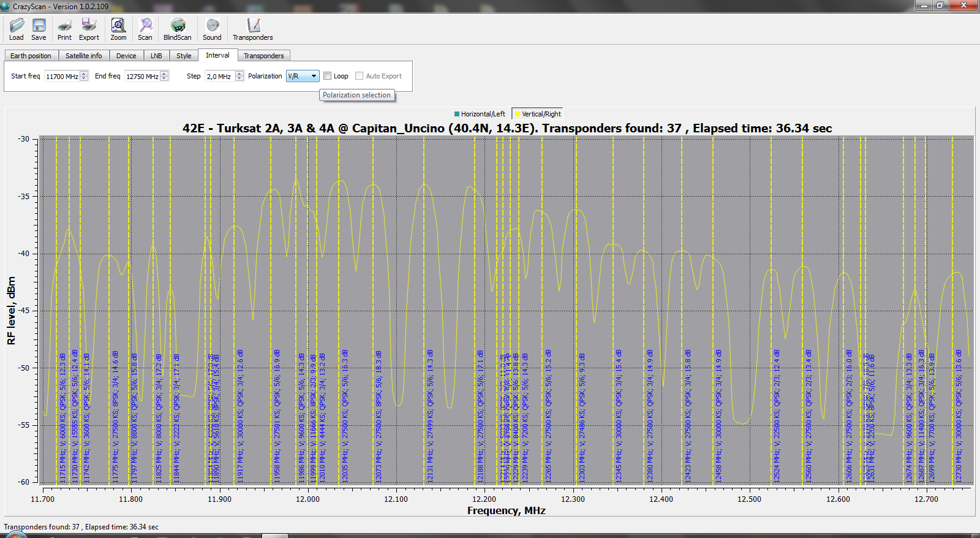Click the 12131 MHz transponder label
980x538 pixels.
pos(430,416)
